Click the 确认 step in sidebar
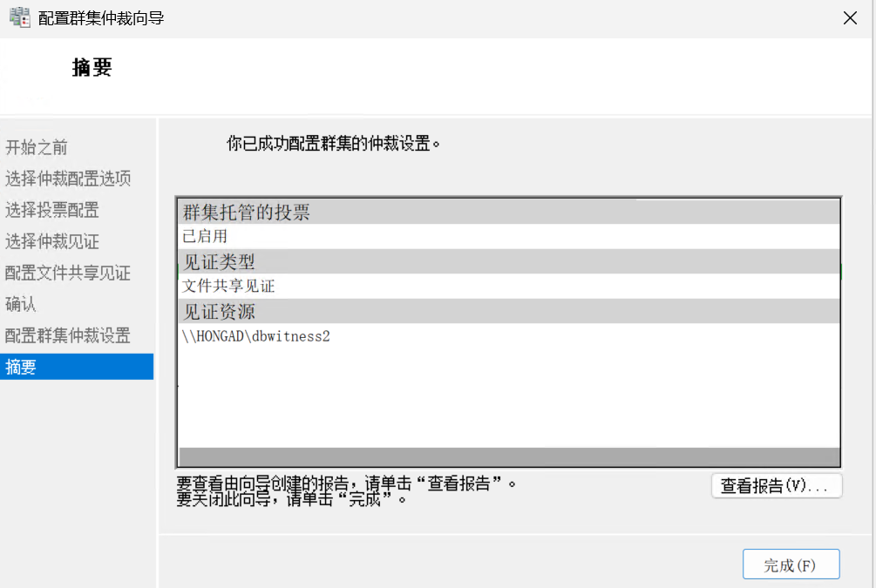The height and width of the screenshot is (588, 876). [21, 304]
